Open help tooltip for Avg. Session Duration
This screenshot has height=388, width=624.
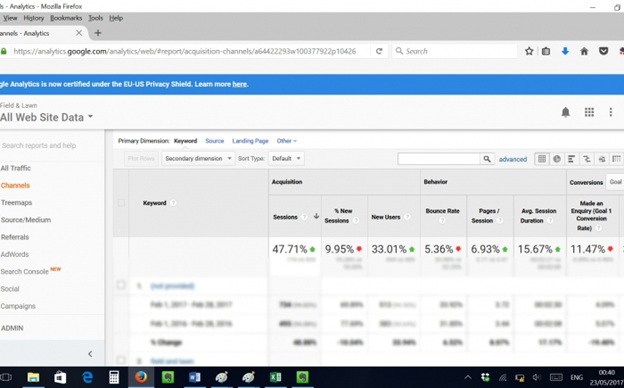(550, 220)
